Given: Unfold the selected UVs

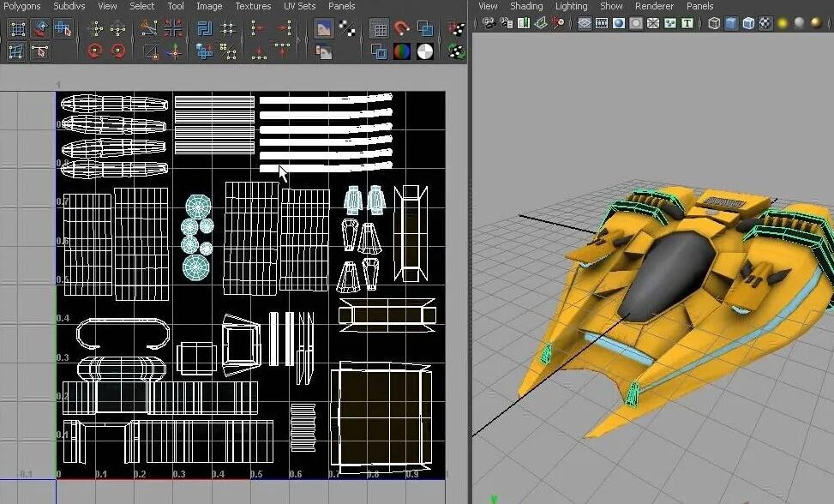Looking at the screenshot, I should 205,51.
